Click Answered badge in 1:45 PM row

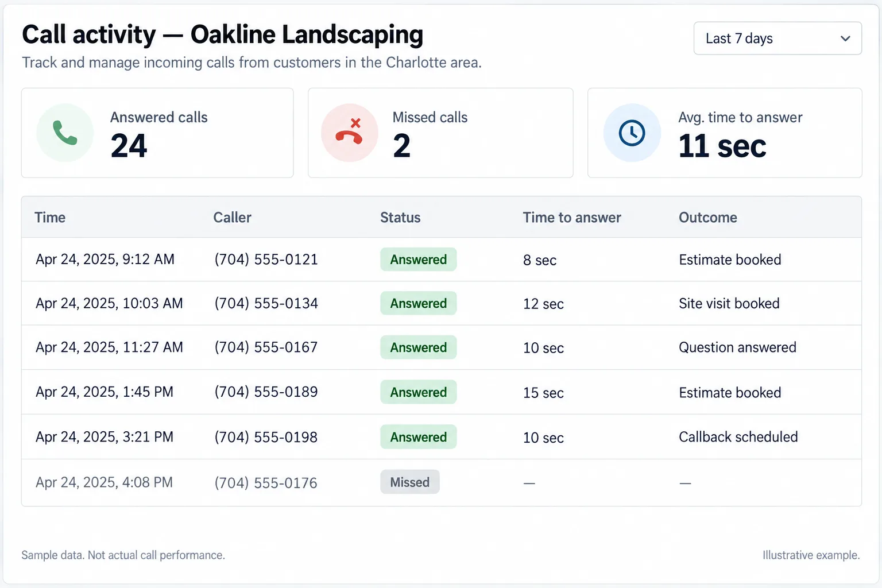tap(419, 392)
